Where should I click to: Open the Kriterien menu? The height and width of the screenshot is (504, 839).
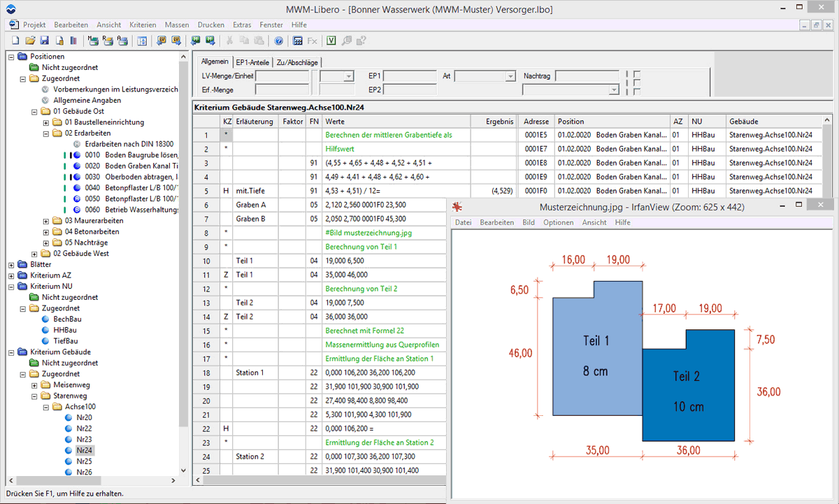(143, 24)
